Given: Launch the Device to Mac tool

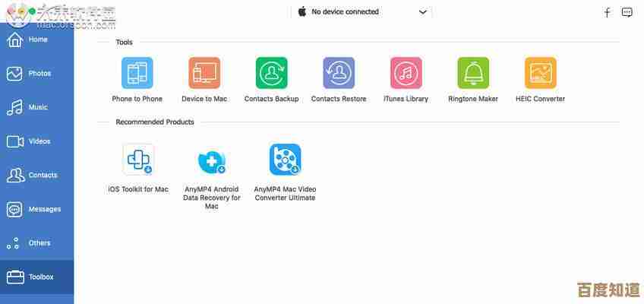Looking at the screenshot, I should [x=204, y=73].
